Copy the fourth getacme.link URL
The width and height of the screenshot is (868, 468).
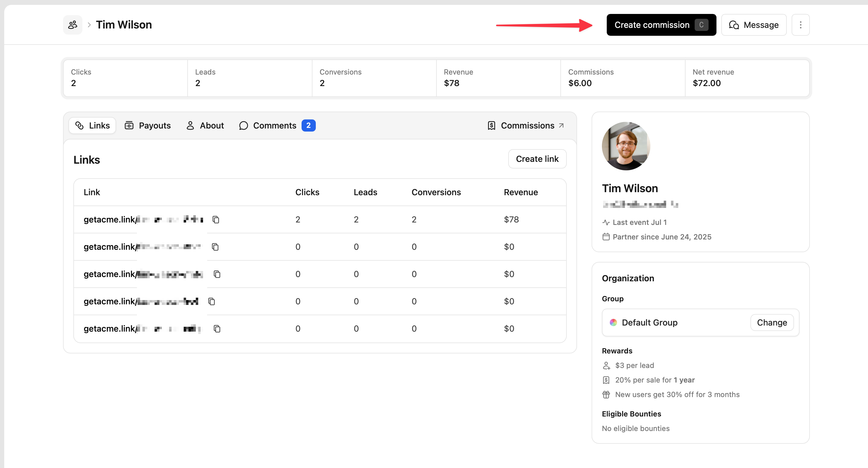click(211, 302)
